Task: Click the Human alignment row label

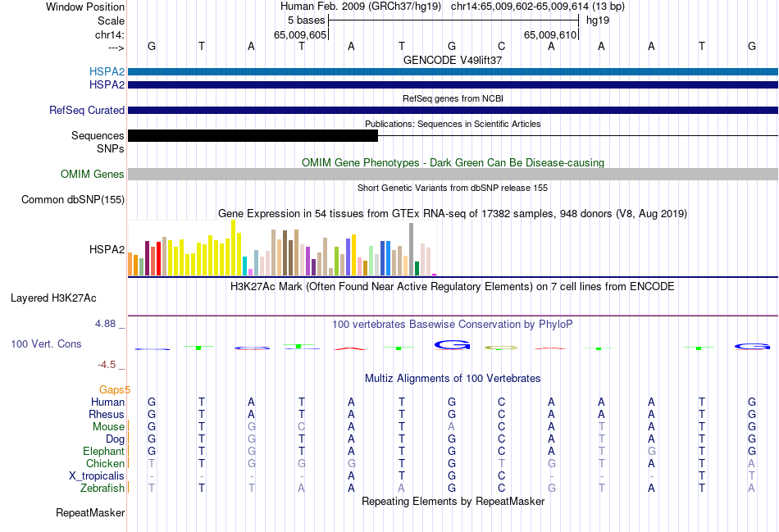Action: [x=107, y=402]
